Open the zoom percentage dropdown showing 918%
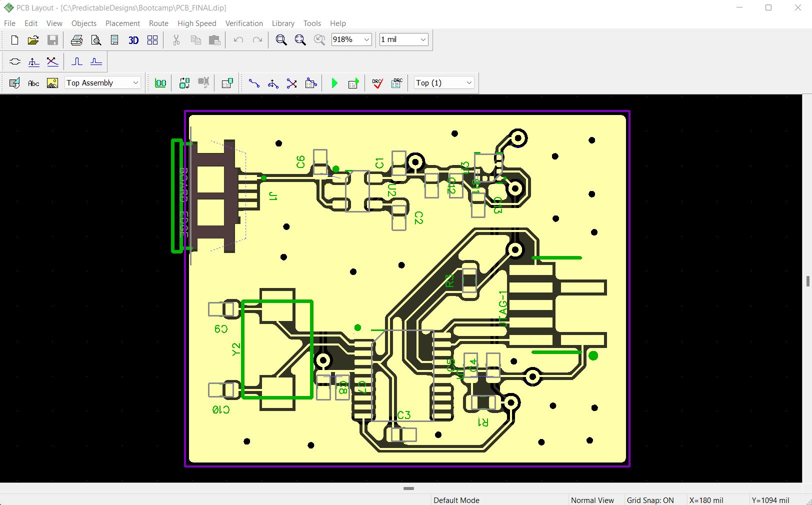This screenshot has width=812, height=505. (x=366, y=39)
